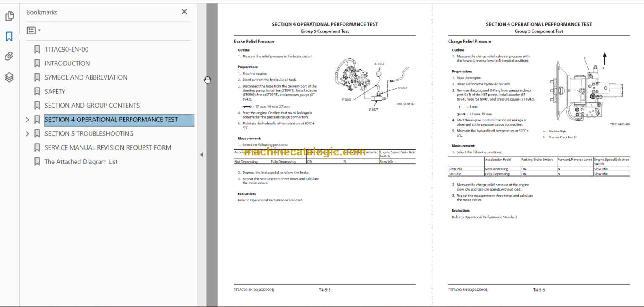Click the bookmark icon beside SAFETY

(37, 91)
